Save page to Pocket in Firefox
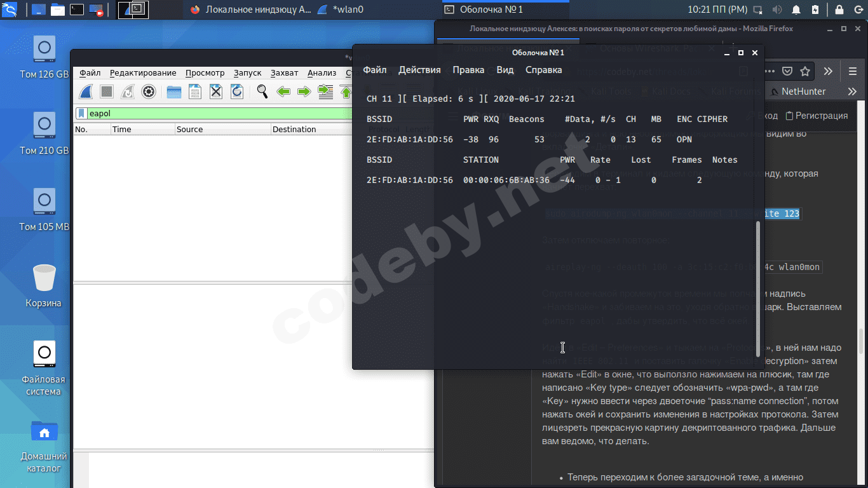The width and height of the screenshot is (868, 488). 787,71
